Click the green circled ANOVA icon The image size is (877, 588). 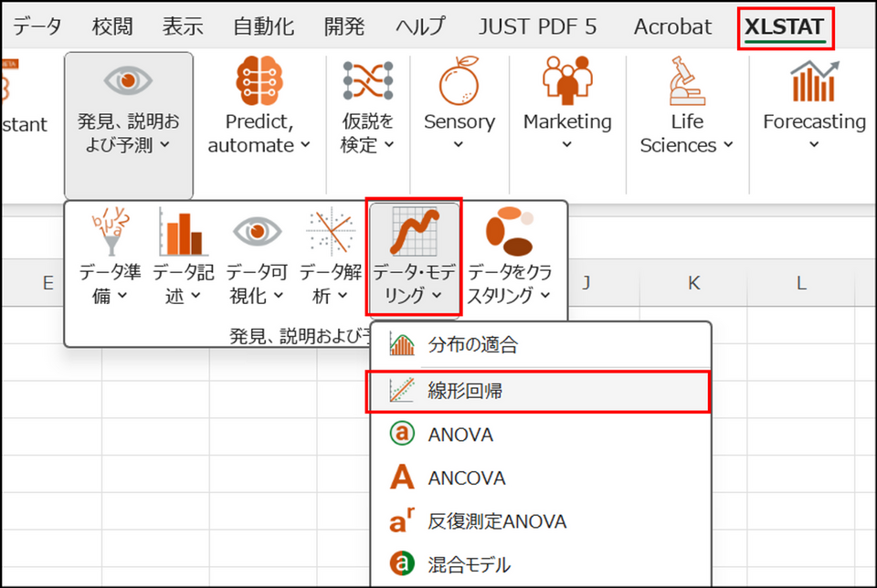tap(402, 434)
